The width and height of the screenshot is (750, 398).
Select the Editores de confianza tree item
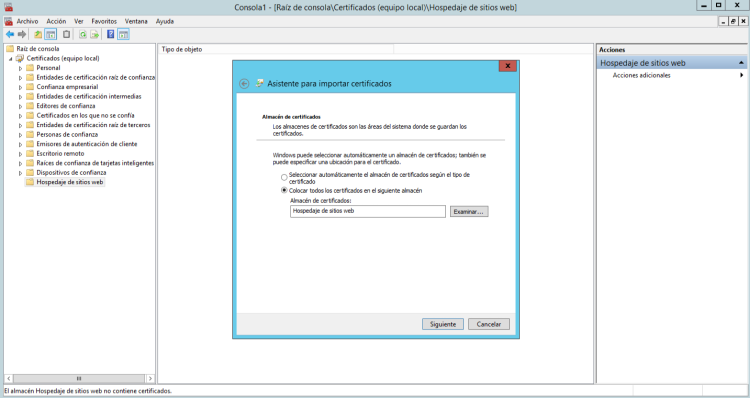pyautogui.click(x=66, y=106)
